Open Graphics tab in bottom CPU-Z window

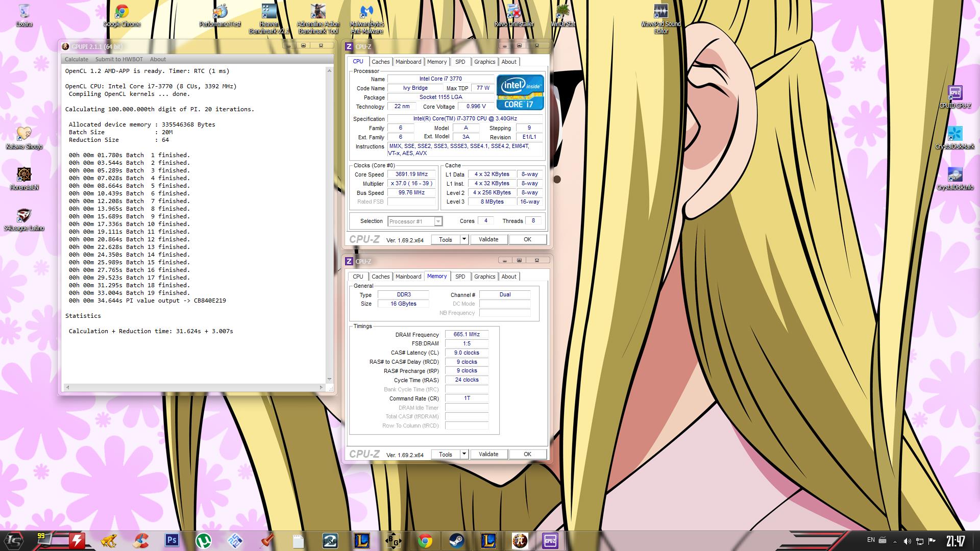click(x=484, y=277)
